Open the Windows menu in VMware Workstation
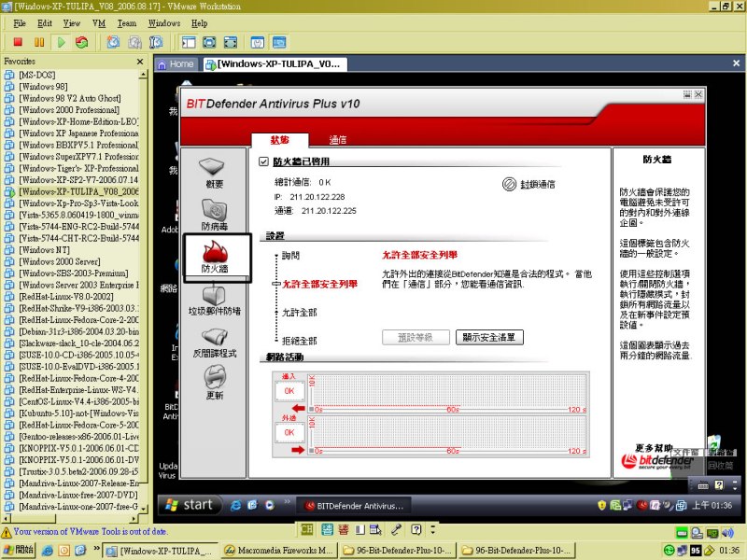 point(164,23)
